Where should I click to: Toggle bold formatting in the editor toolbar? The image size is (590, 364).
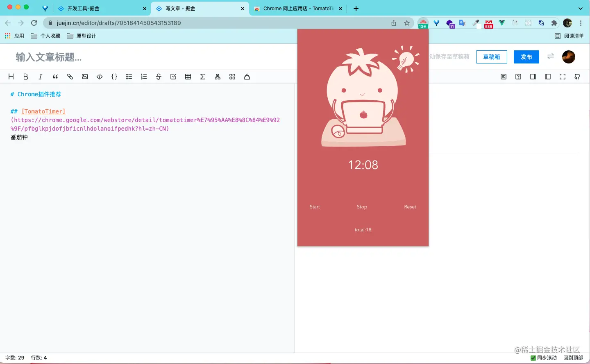26,77
